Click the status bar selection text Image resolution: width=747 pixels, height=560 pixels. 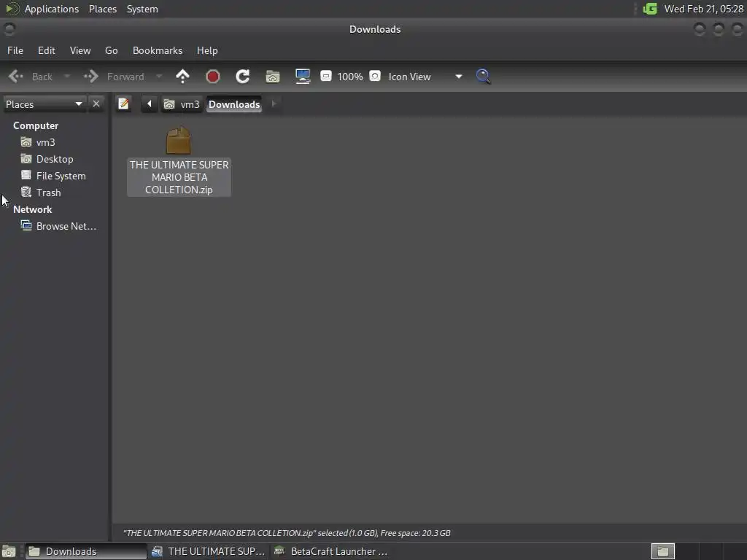[x=286, y=533]
